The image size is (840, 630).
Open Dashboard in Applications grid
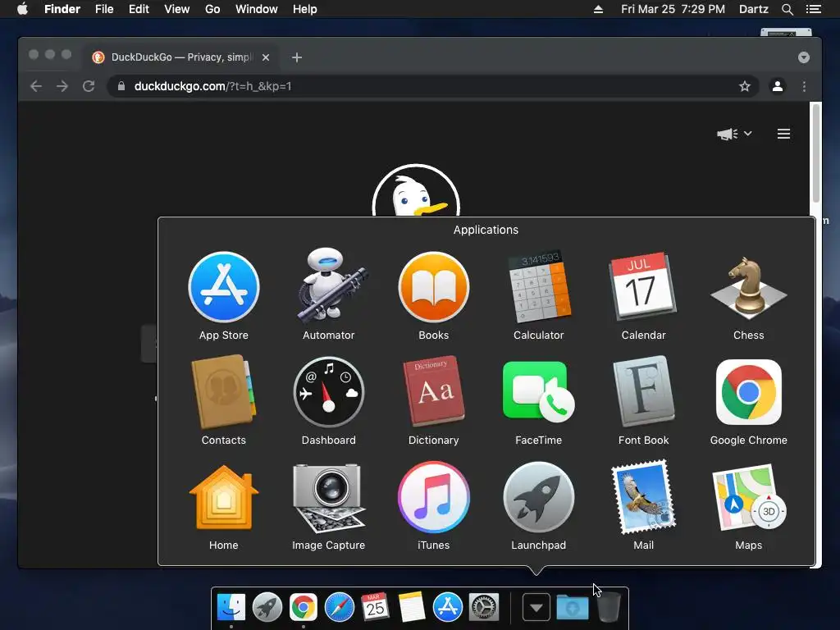point(329,393)
